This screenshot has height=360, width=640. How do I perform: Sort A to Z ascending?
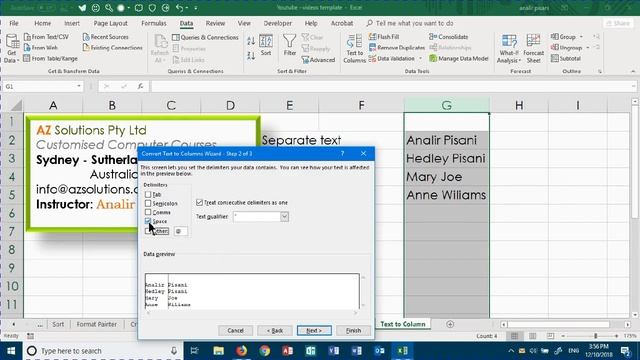click(251, 40)
